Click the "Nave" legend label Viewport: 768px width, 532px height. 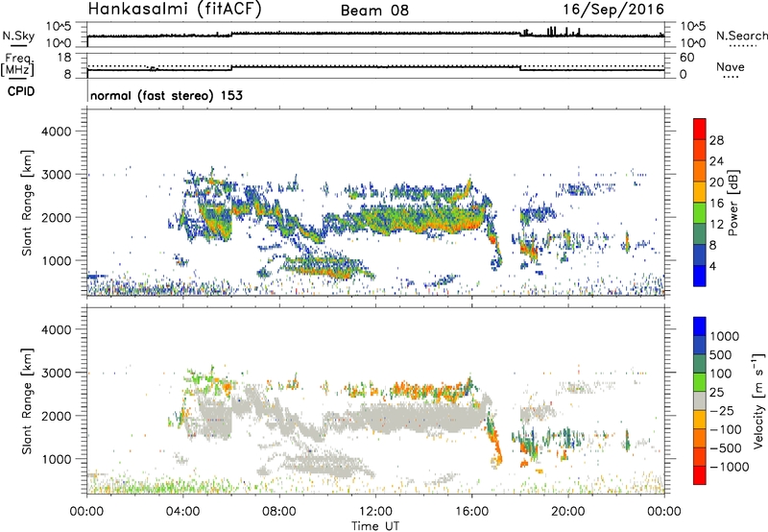point(731,67)
